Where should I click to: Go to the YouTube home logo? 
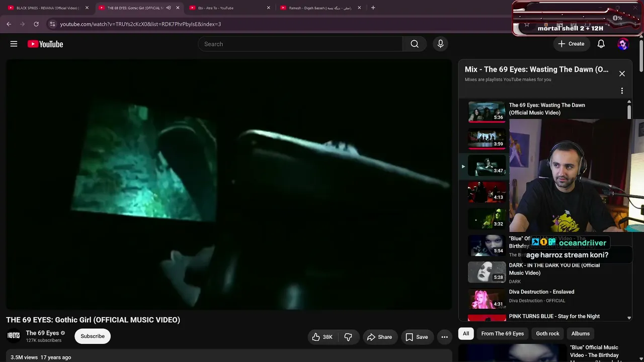45,44
